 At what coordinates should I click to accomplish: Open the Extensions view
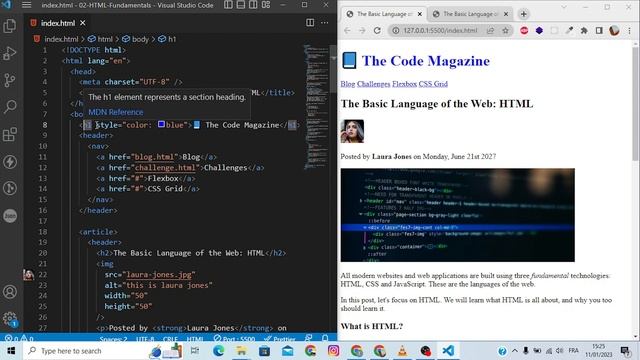click(x=10, y=134)
